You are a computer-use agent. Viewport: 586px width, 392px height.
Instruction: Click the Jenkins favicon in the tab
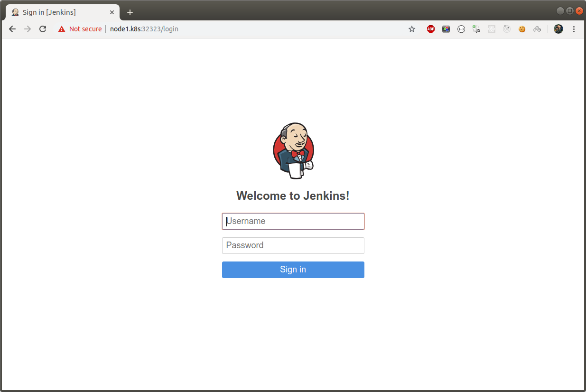[15, 12]
